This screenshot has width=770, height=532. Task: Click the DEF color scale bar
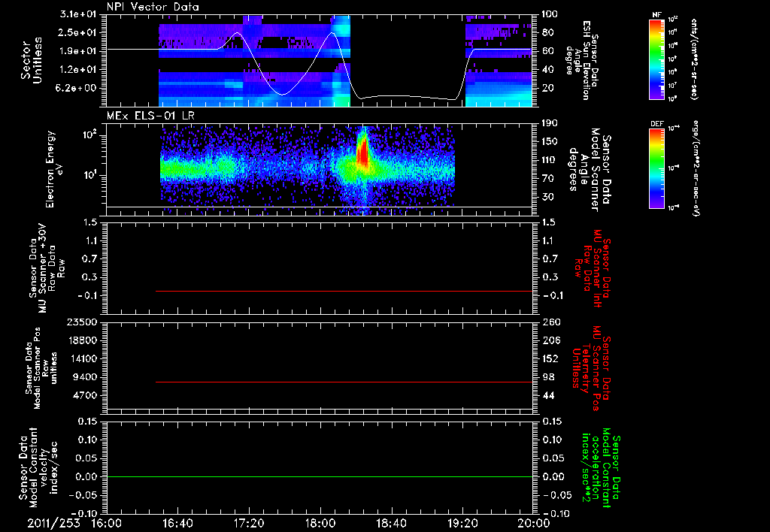[657, 168]
